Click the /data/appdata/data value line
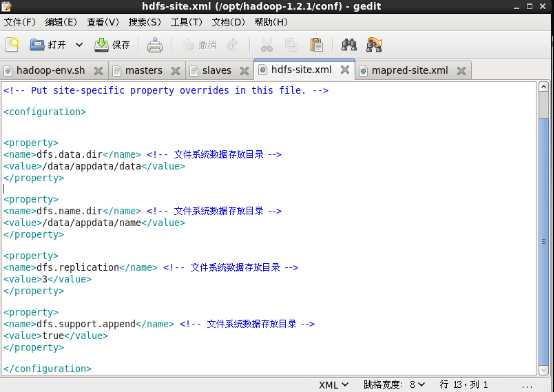 94,166
